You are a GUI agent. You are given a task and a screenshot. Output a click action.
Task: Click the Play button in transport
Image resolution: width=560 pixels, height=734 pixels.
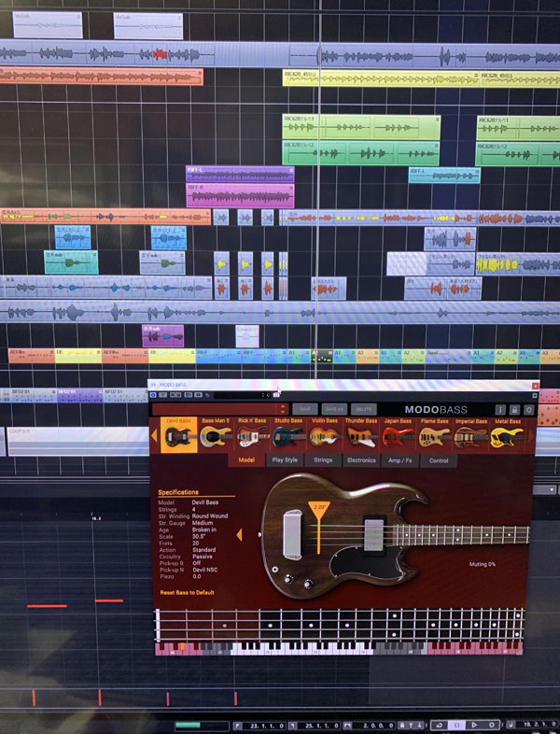(x=474, y=725)
